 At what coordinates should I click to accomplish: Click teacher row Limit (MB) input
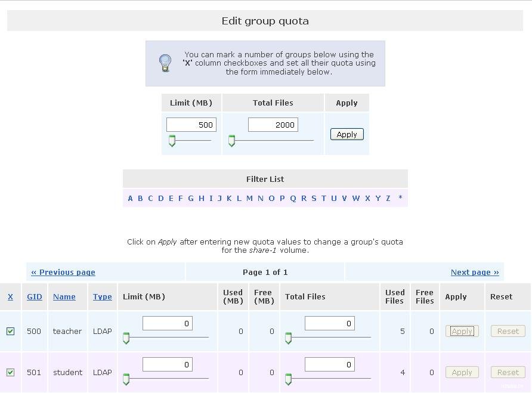[168, 323]
